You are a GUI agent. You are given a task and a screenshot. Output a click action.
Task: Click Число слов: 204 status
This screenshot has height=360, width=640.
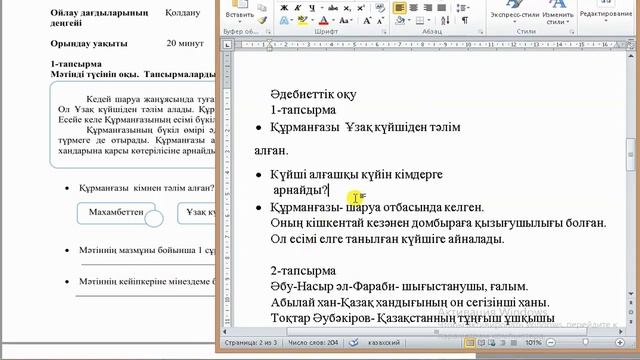tap(313, 342)
